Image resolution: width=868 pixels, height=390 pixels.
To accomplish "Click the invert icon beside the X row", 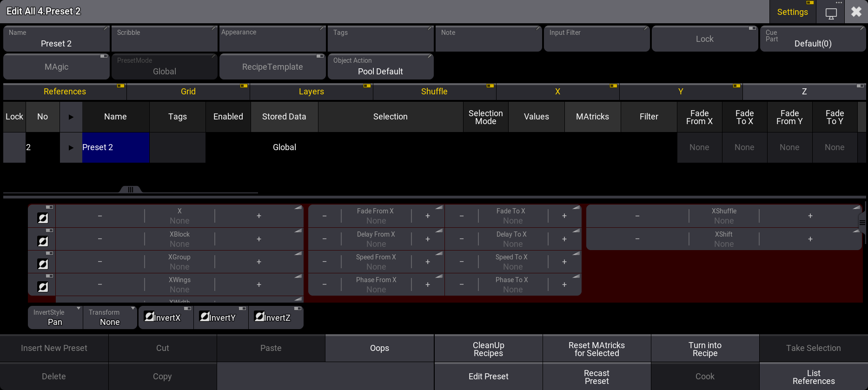I will 43,218.
